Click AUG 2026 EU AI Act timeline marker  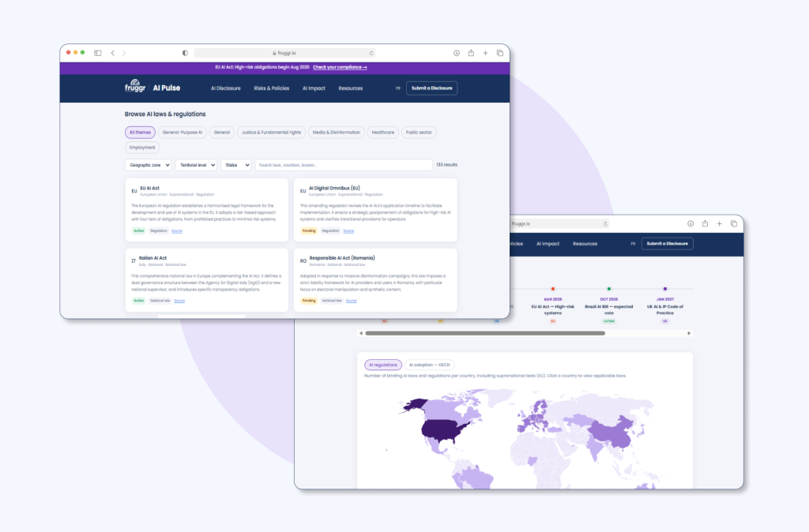[x=552, y=289]
